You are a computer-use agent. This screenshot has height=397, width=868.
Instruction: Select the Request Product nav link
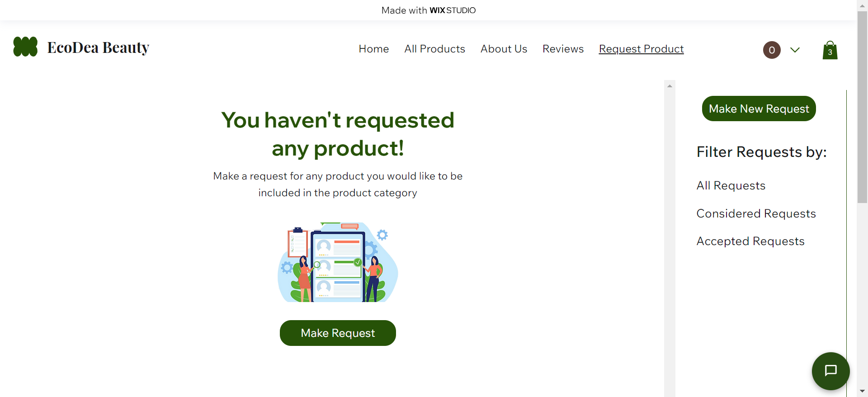point(641,49)
